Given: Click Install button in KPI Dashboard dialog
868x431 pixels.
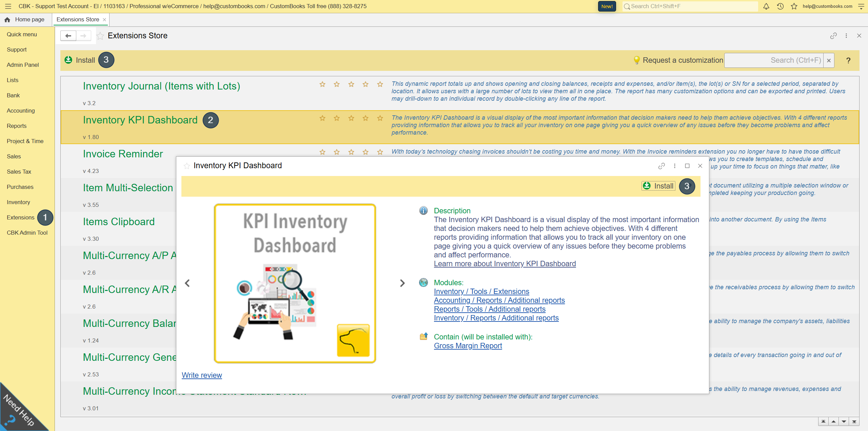Looking at the screenshot, I should (x=658, y=186).
